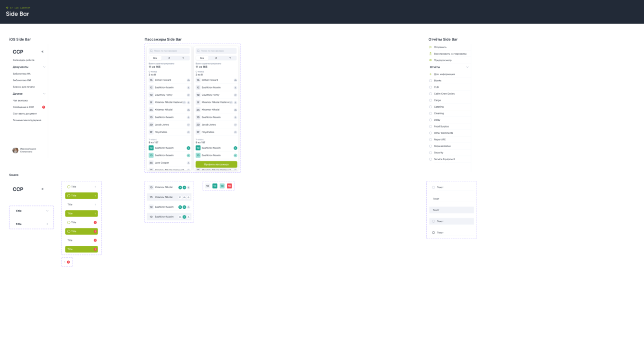Switch to the C tab in left passenger panel
Screen dimensions: 644x343
(x=169, y=58)
